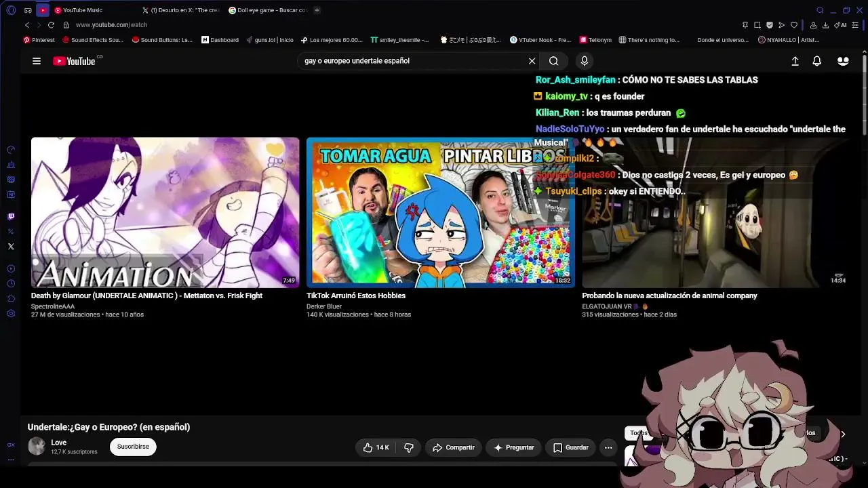Open the VTuber Nook bookmark

coord(540,40)
